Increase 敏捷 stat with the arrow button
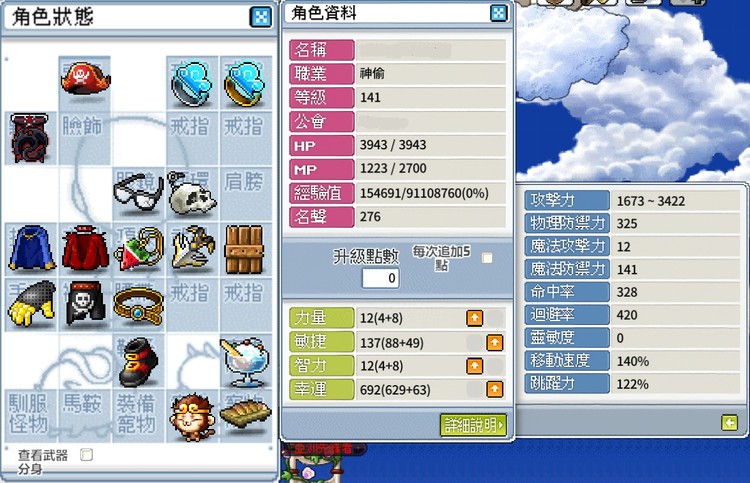The width and height of the screenshot is (750, 483). (x=495, y=342)
